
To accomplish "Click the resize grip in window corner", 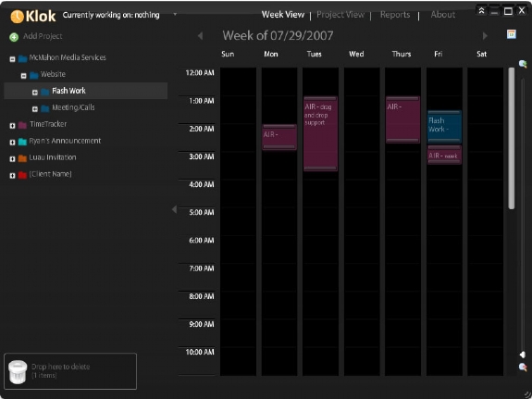I will 526,394.
